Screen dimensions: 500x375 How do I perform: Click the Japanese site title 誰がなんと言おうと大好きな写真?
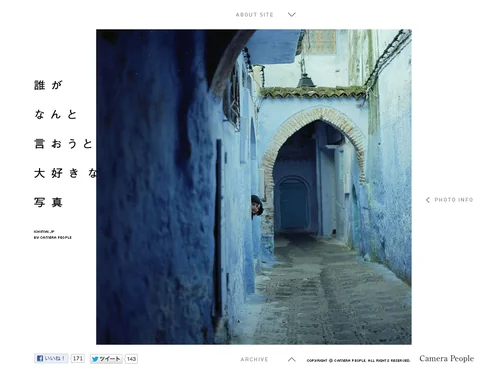[x=65, y=144]
